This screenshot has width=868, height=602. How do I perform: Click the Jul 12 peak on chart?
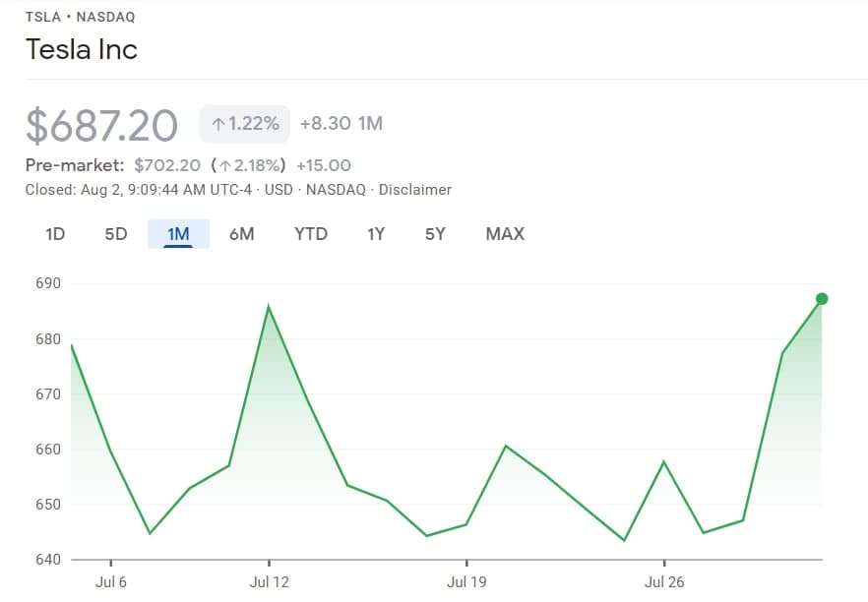click(x=269, y=306)
